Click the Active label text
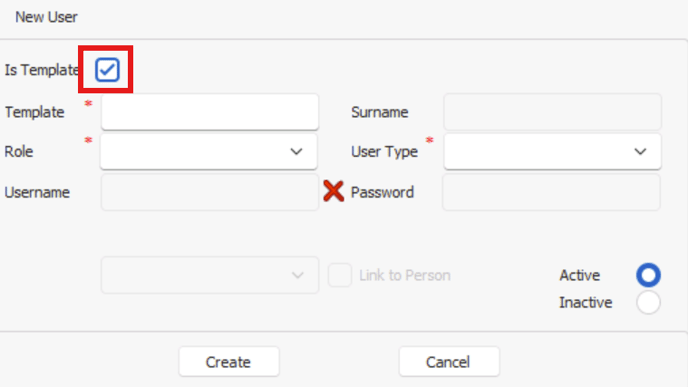The image size is (688, 387). pos(579,275)
